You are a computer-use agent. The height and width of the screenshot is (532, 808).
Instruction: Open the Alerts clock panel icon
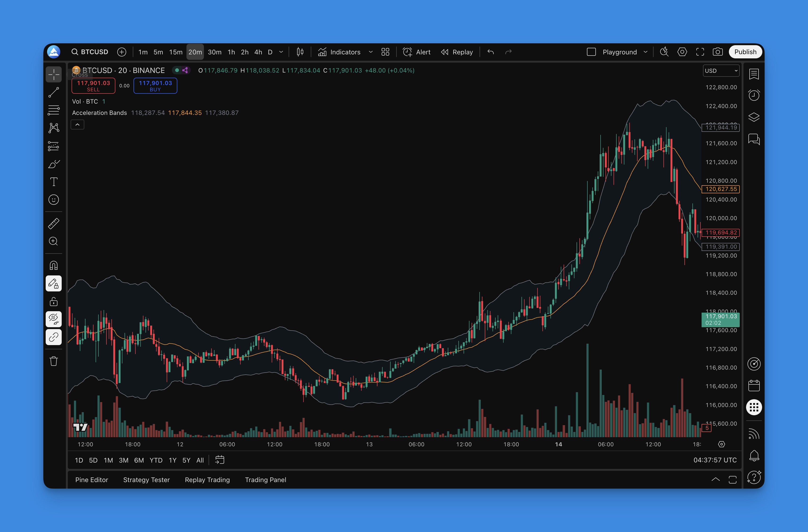coord(754,95)
